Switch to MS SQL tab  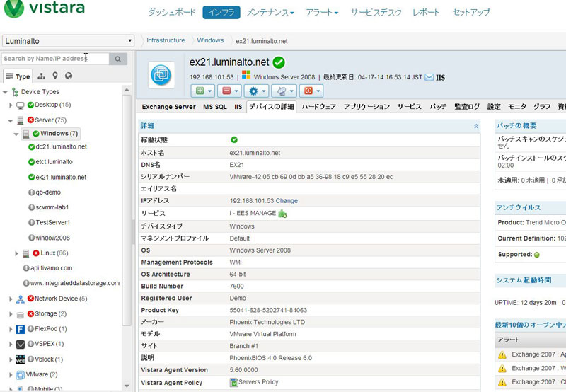coord(215,107)
